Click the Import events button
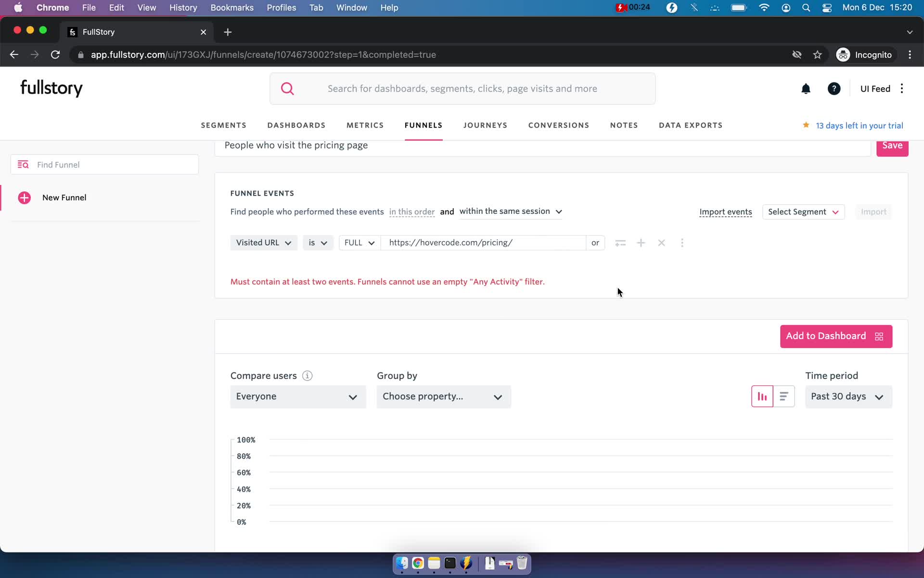This screenshot has height=578, width=924. [726, 212]
